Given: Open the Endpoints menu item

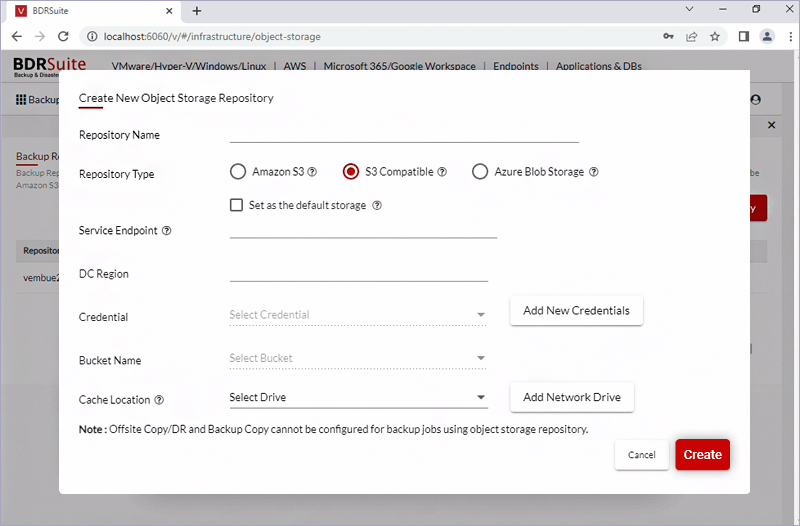Looking at the screenshot, I should [x=516, y=66].
